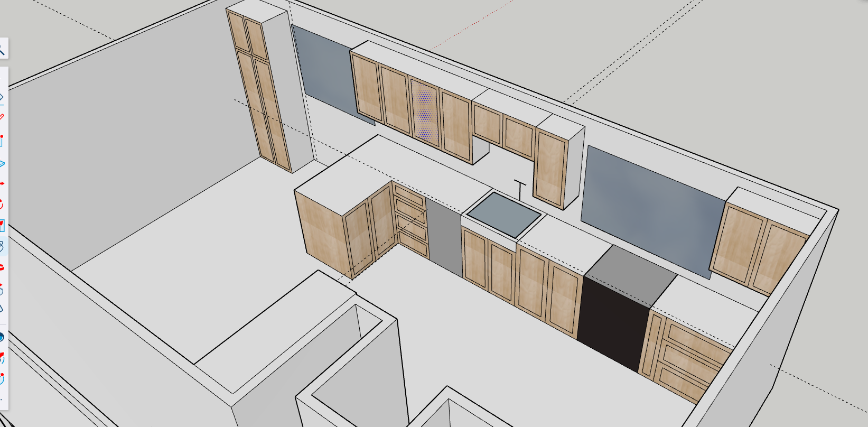Viewport: 868px width, 427px height.
Task: Select the large right window pane
Action: [652, 206]
